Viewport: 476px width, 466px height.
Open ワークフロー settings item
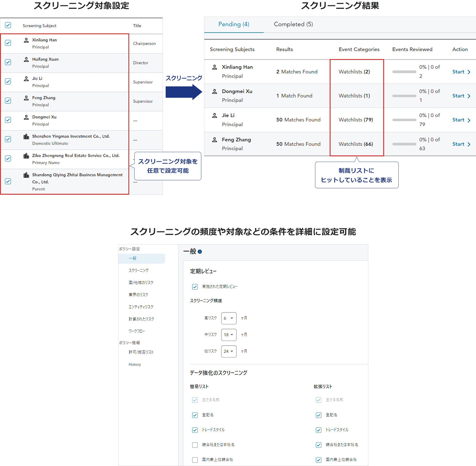coord(137,331)
